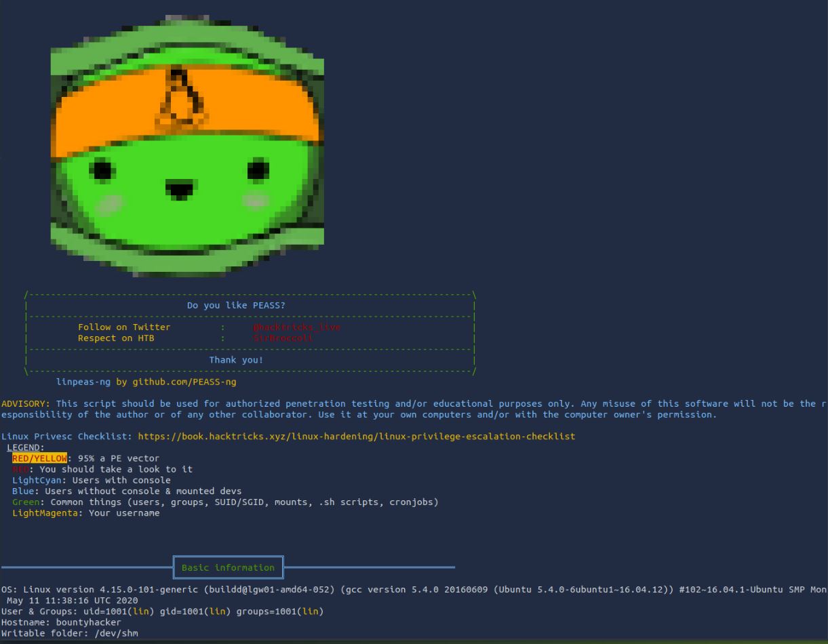Click the github.com/PEASS-ng text
The width and height of the screenshot is (828, 644).
184,382
